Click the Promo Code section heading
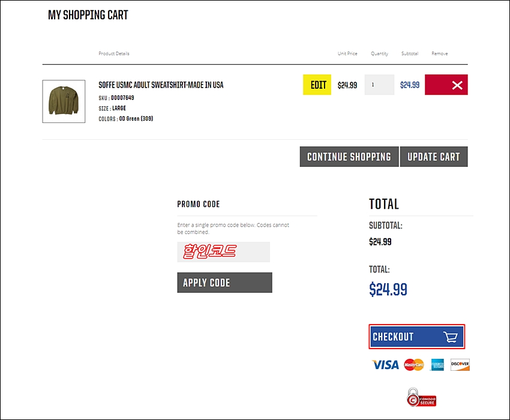This screenshot has width=510, height=420. 199,205
